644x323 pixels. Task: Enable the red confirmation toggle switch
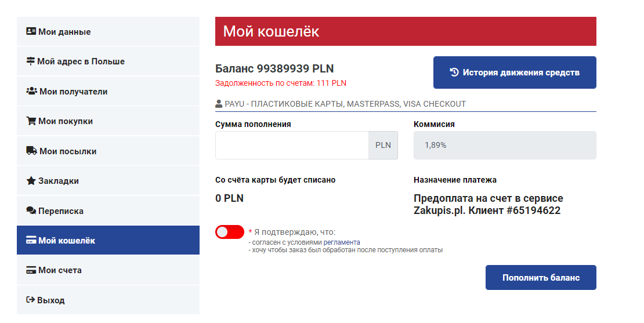[x=230, y=232]
